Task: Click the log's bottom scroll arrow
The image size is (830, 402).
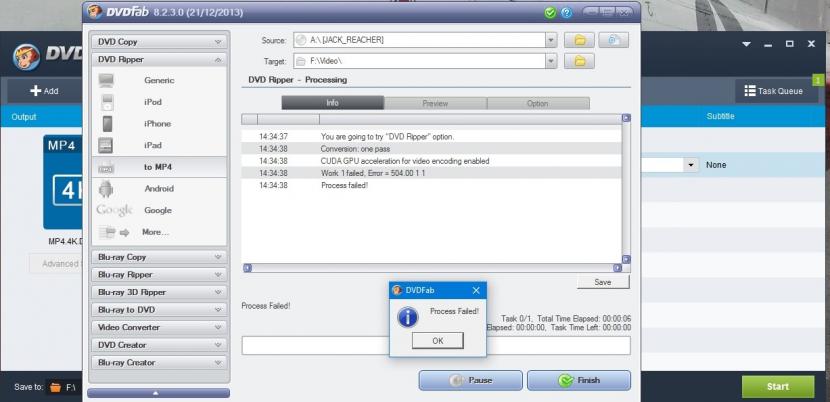Action: (626, 260)
